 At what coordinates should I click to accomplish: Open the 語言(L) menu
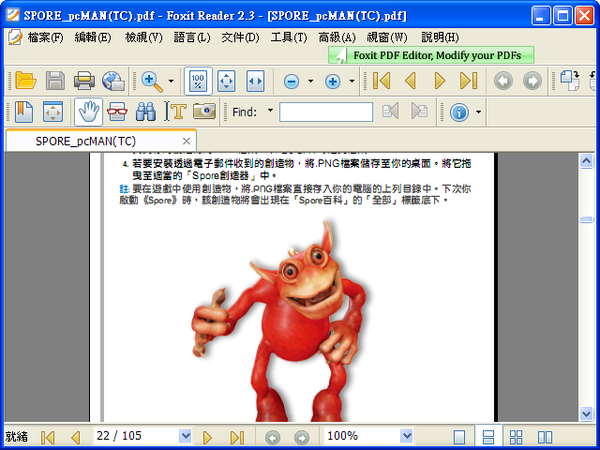pos(192,37)
